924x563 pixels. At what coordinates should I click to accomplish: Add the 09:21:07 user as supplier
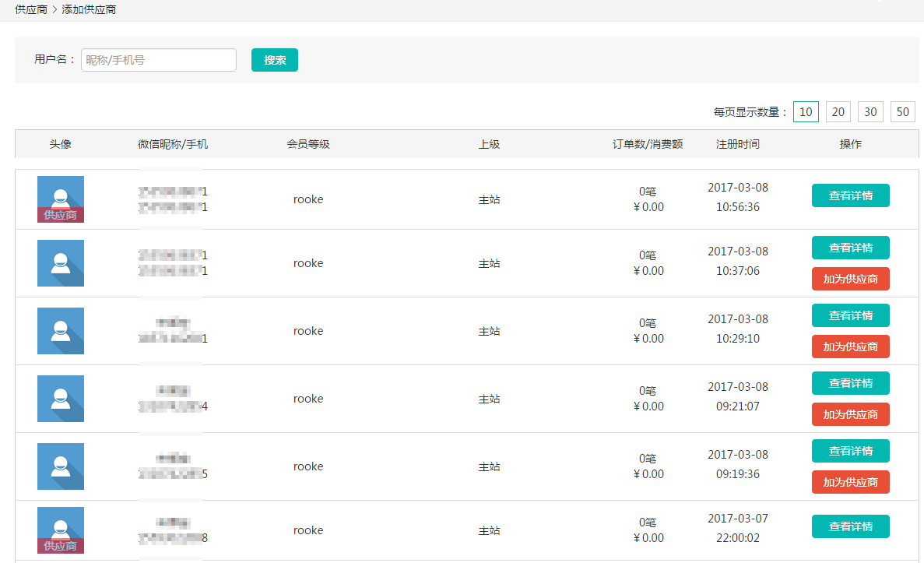click(850, 414)
